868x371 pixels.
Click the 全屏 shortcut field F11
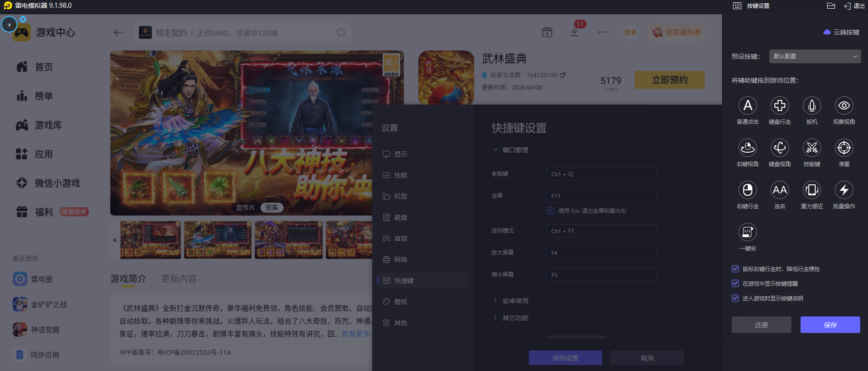(x=601, y=196)
